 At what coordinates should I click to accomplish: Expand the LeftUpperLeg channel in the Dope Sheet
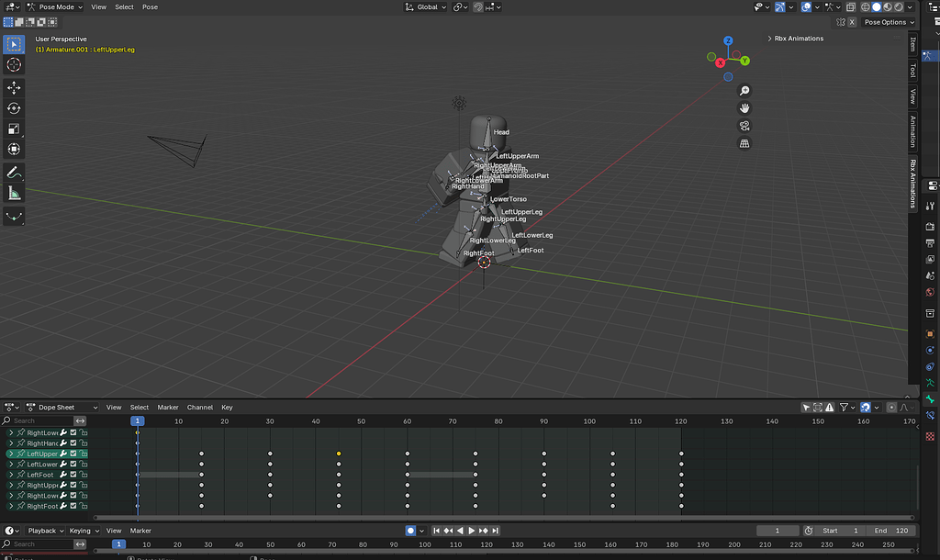11,454
